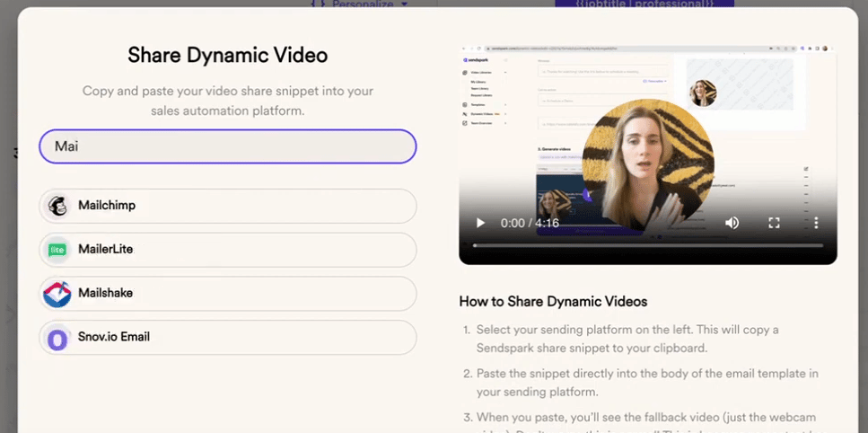Play the tutorial video
Screen dimensions: 868x433
point(480,223)
